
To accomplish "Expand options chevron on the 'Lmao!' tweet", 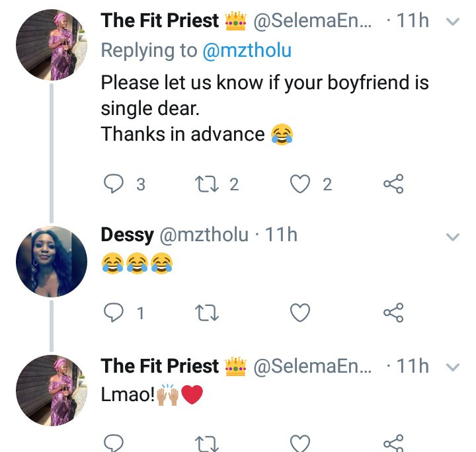I will point(453,367).
